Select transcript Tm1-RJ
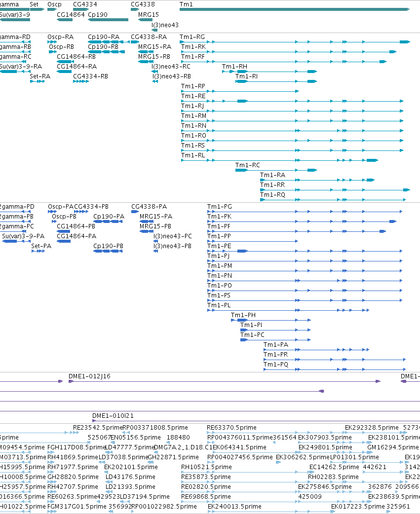 click(x=292, y=111)
